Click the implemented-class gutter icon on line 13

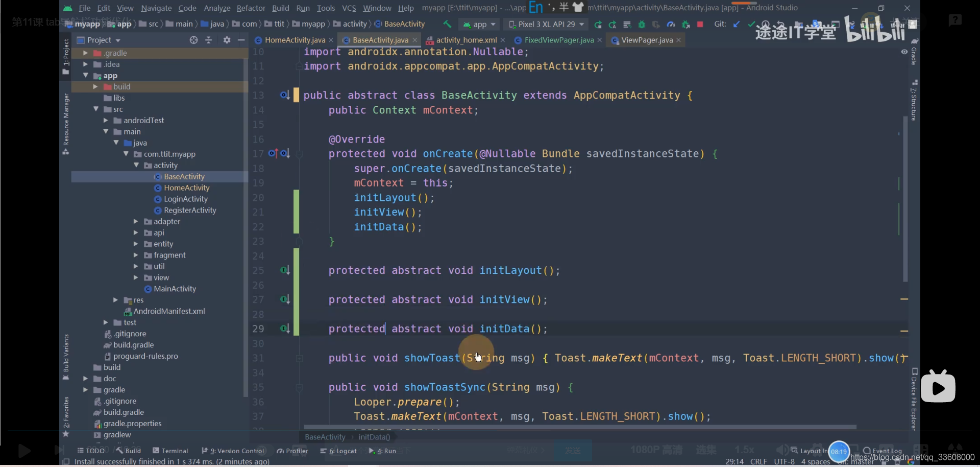point(285,95)
